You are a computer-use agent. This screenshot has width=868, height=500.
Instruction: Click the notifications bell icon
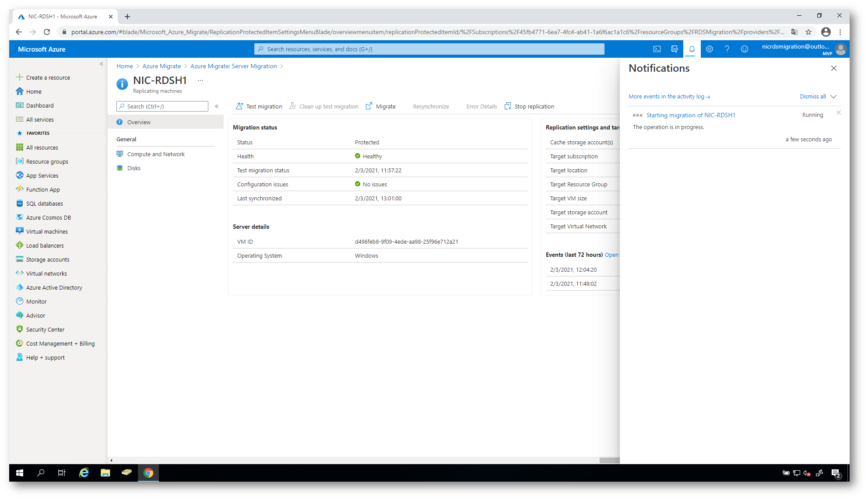click(692, 49)
